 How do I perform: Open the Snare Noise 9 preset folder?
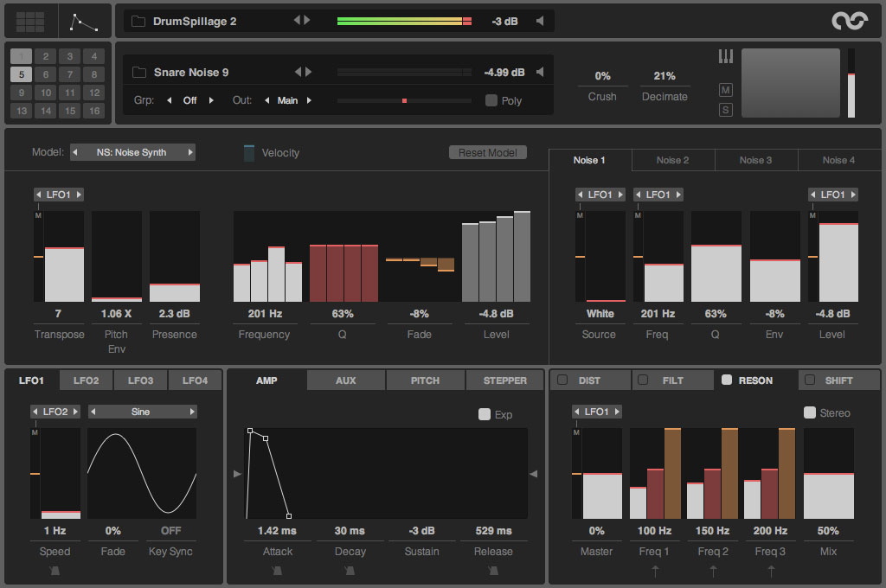[138, 73]
